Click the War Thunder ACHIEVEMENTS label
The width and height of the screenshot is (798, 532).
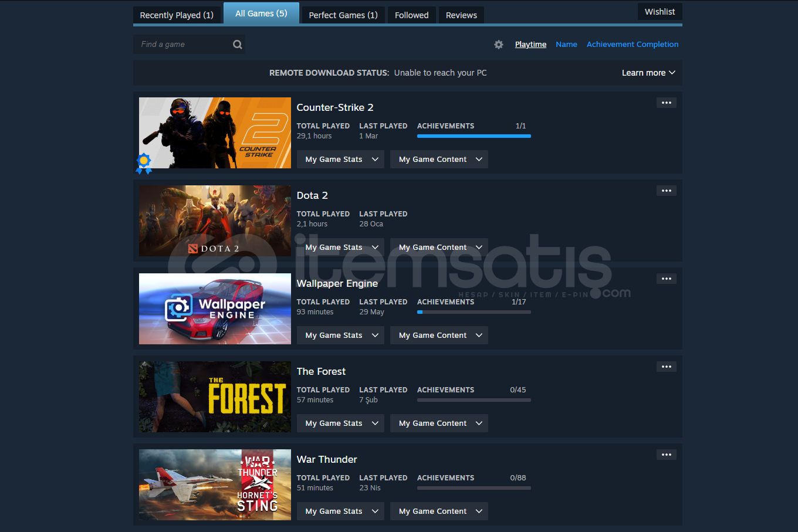coord(445,478)
